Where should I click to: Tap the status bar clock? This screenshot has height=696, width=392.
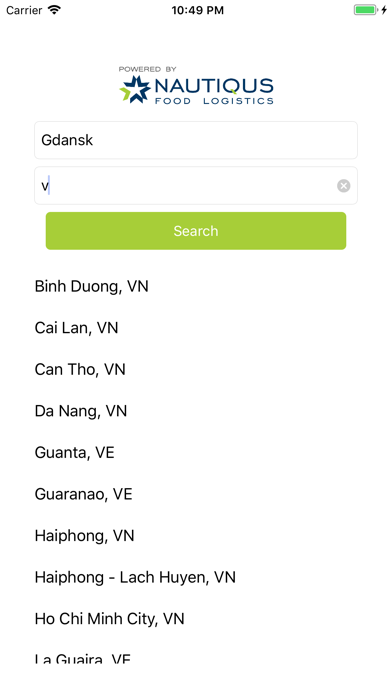coord(198,10)
